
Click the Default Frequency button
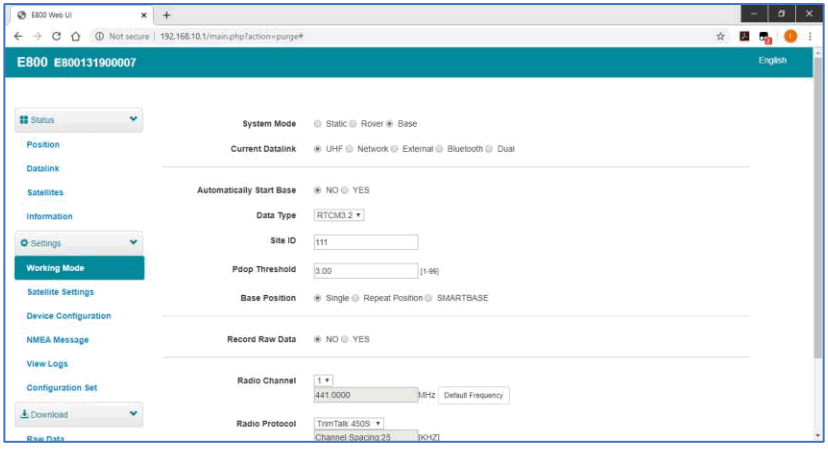[474, 395]
